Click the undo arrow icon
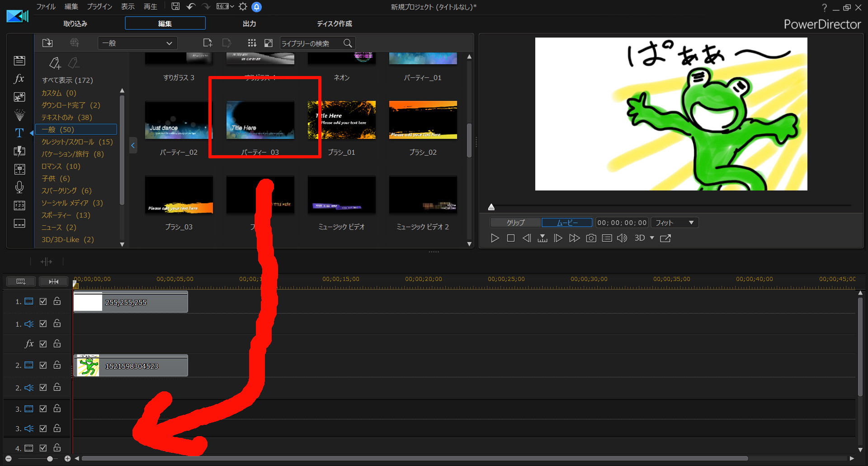 point(191,6)
